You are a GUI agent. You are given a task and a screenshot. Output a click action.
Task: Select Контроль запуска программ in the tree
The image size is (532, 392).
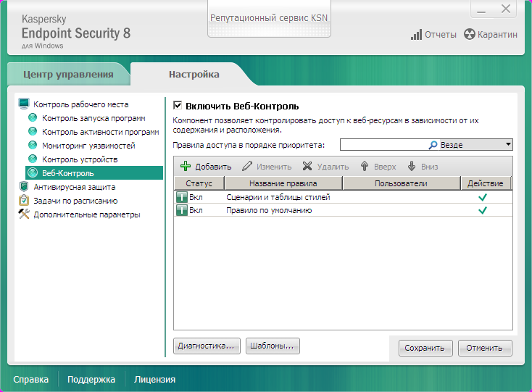tap(93, 118)
